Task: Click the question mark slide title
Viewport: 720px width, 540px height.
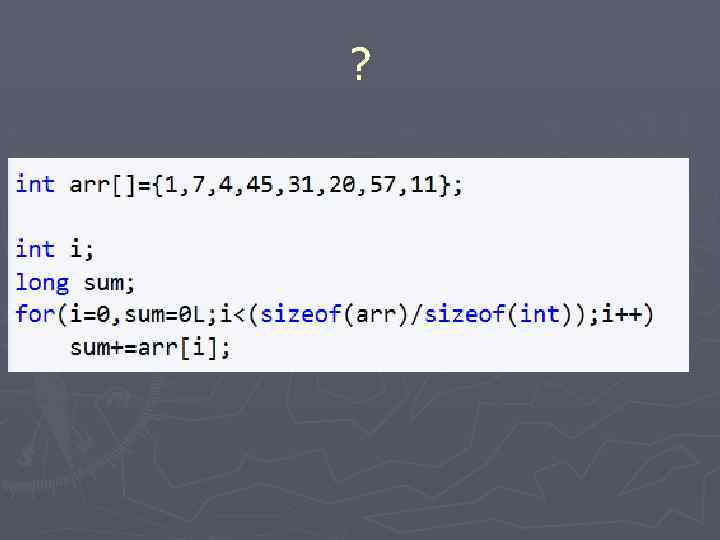Action: tap(361, 66)
